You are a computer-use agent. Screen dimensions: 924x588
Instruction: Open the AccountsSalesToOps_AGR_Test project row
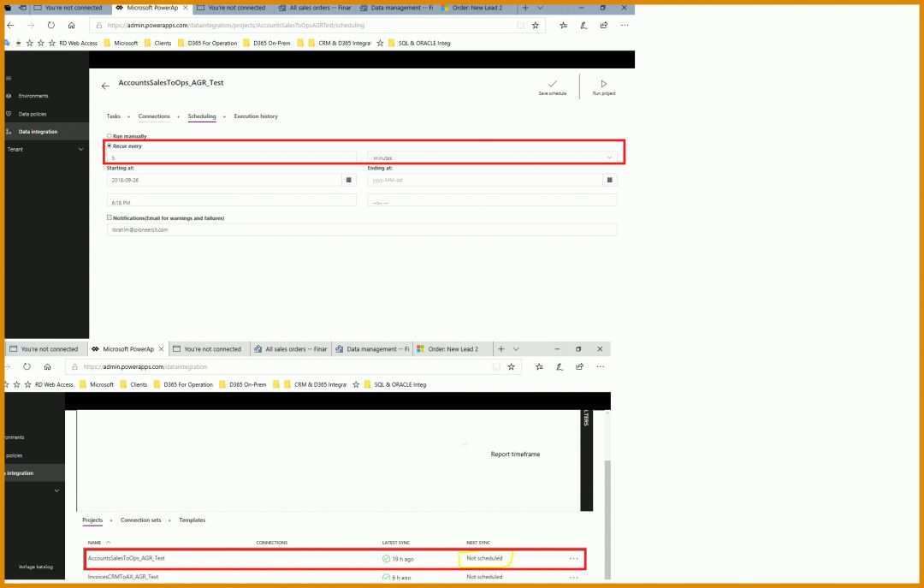click(335, 559)
